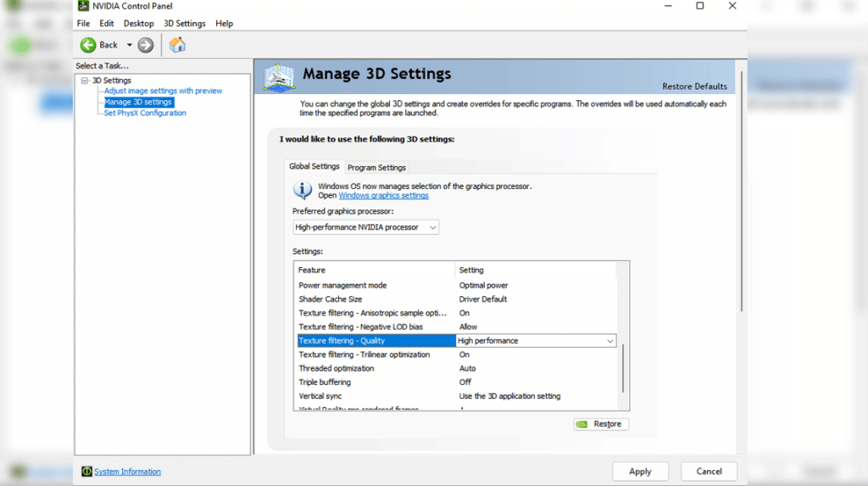Click the Home icon in toolbar

click(177, 45)
